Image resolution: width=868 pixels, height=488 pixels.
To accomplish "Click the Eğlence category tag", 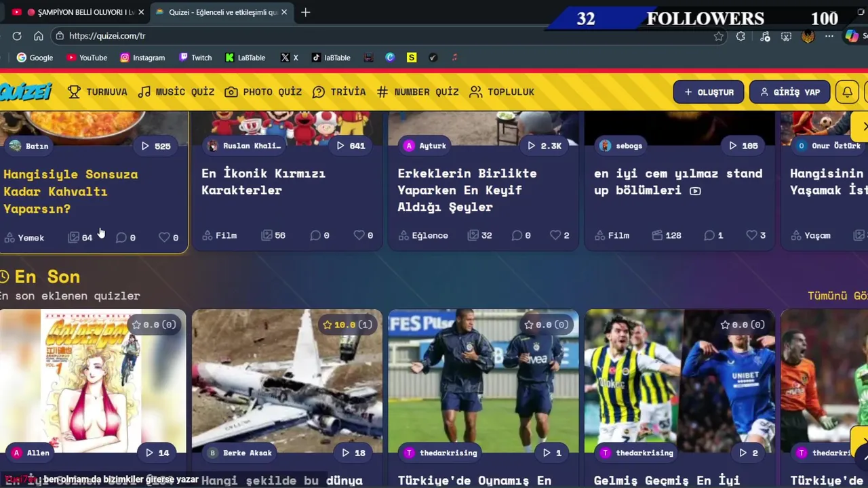I will (x=423, y=235).
